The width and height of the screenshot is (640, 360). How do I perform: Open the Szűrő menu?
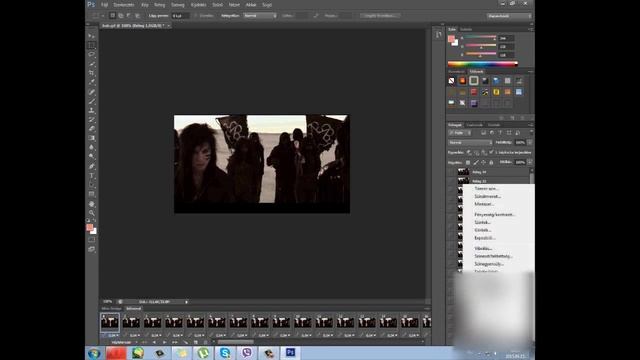click(x=218, y=5)
